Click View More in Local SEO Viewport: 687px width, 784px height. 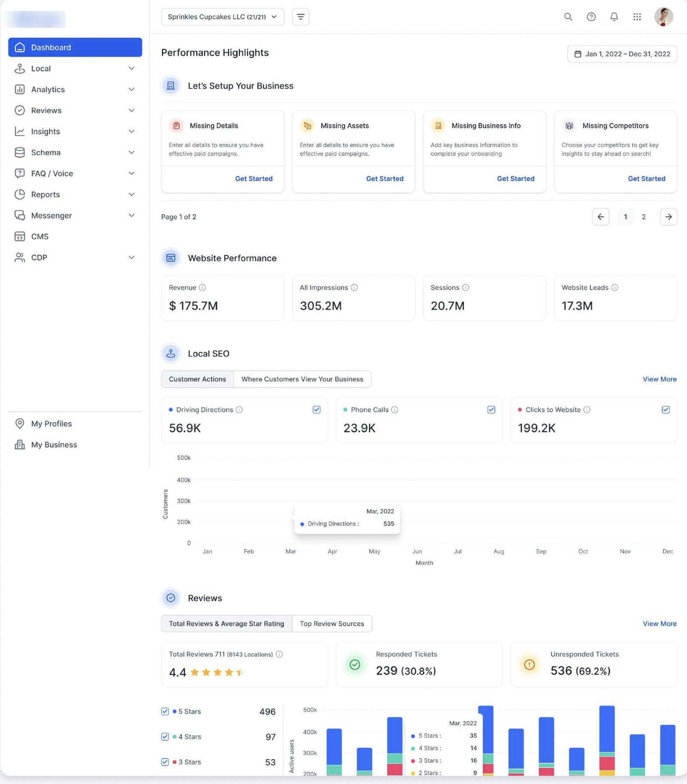(x=660, y=379)
